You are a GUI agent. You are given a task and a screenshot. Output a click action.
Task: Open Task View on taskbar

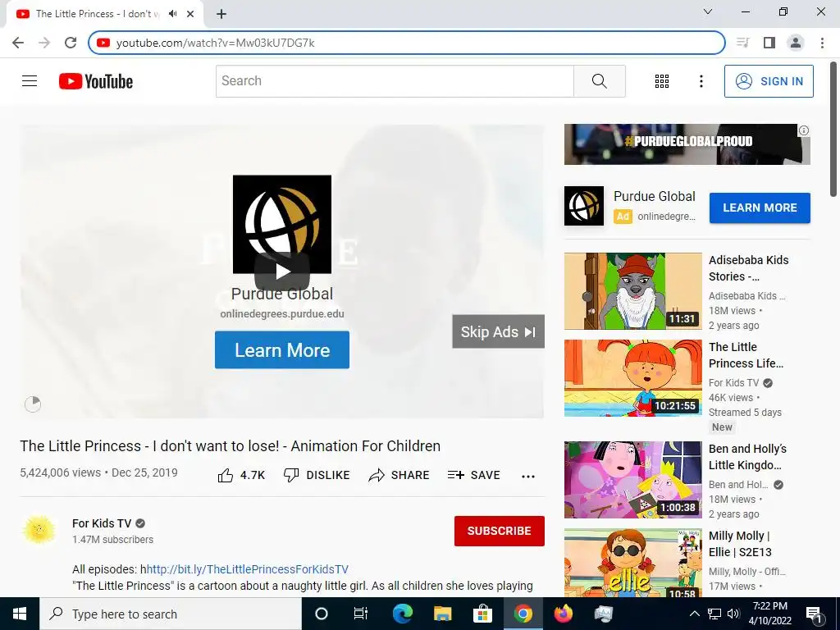361,614
